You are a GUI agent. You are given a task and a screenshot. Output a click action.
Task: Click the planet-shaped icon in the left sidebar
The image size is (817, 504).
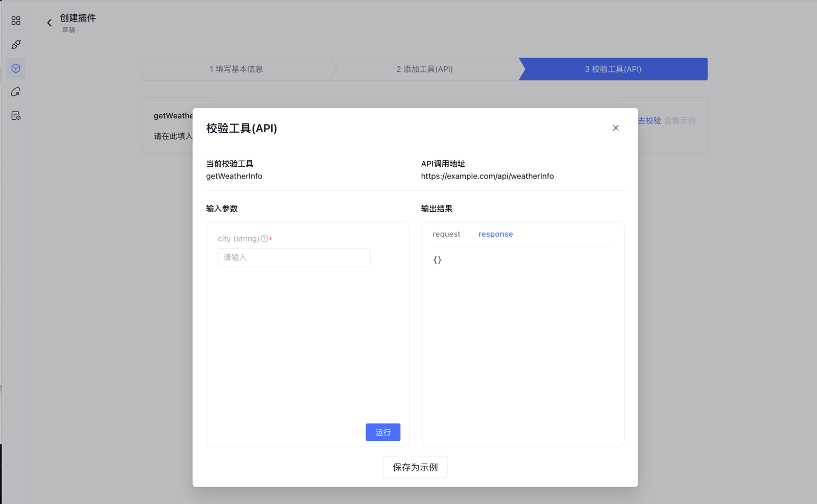pyautogui.click(x=16, y=92)
